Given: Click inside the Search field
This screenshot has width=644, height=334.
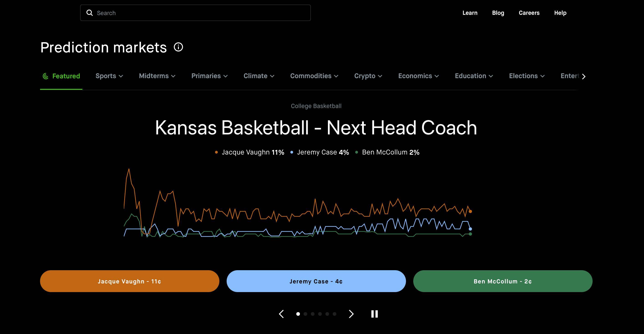Looking at the screenshot, I should tap(195, 13).
